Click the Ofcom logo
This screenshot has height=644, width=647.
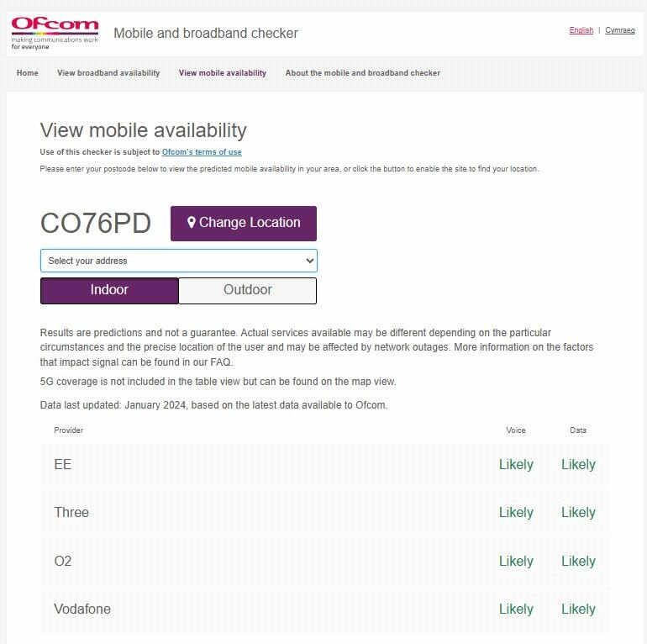click(x=55, y=33)
